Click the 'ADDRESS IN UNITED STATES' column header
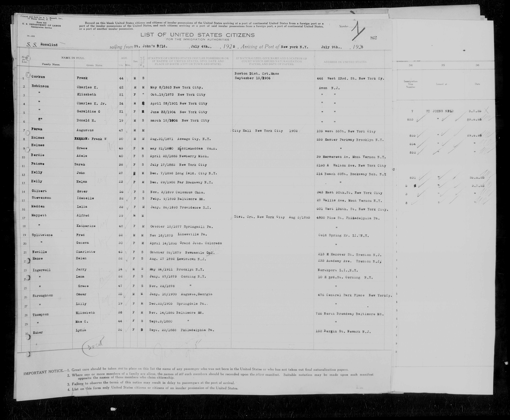 coord(345,62)
